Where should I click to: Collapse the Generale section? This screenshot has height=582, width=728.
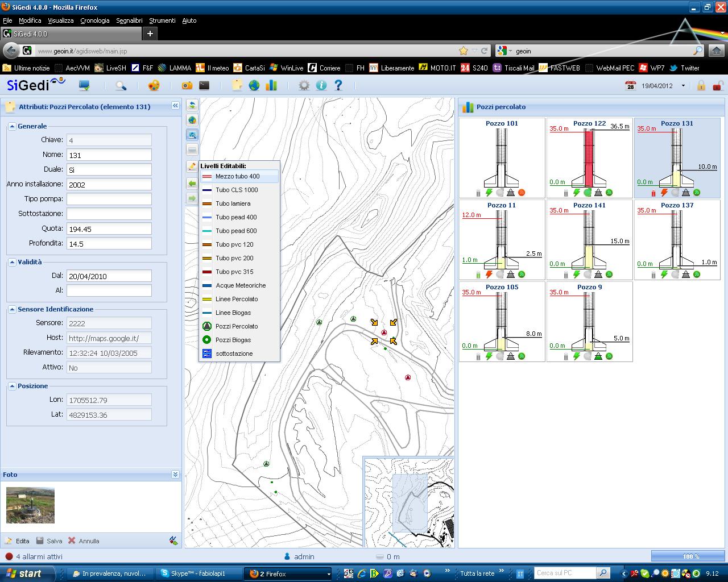pyautogui.click(x=12, y=126)
